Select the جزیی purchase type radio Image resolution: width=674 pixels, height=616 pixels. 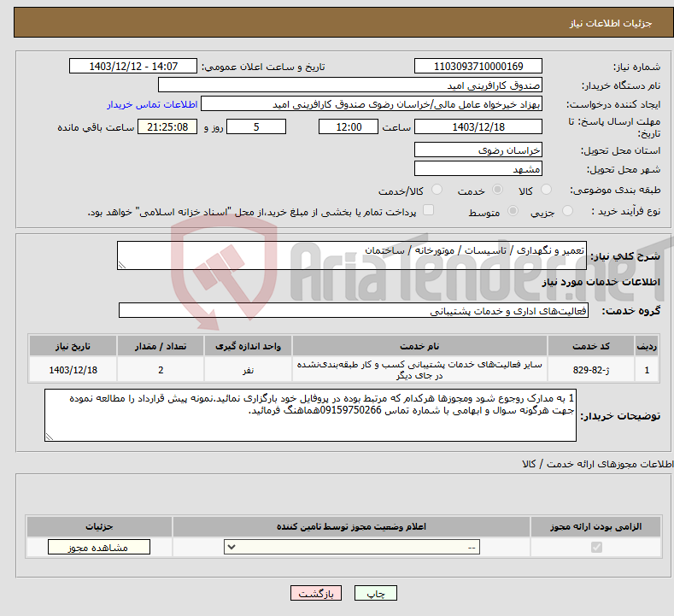(567, 211)
